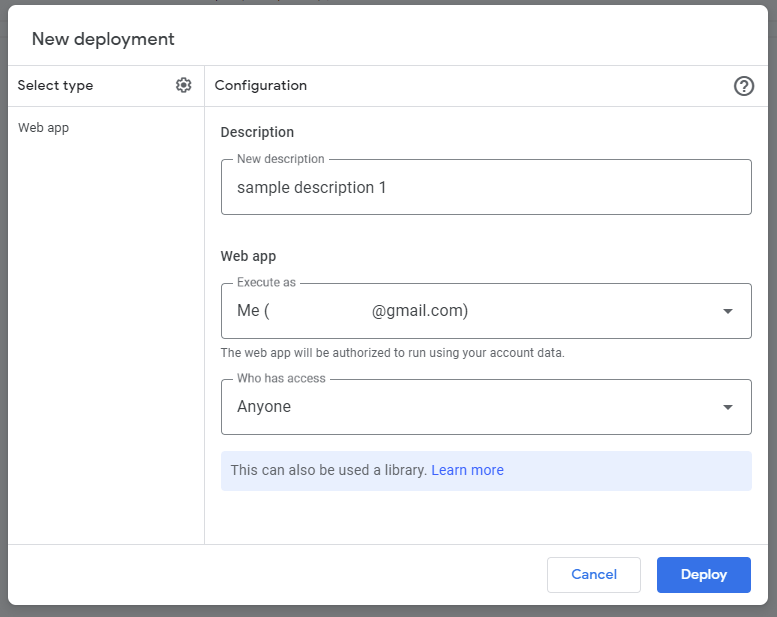Click the Web app section heading in Configuration
Image resolution: width=777 pixels, height=617 pixels.
(248, 256)
